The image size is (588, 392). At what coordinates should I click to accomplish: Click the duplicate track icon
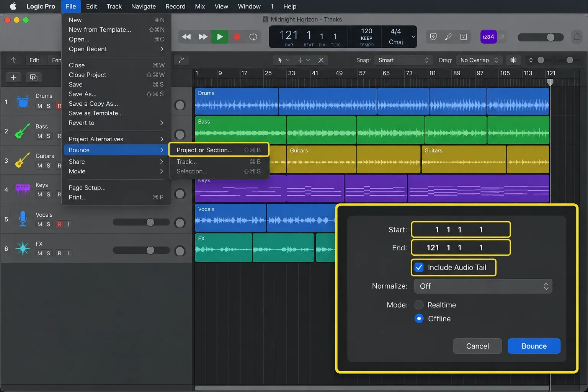pyautogui.click(x=34, y=77)
